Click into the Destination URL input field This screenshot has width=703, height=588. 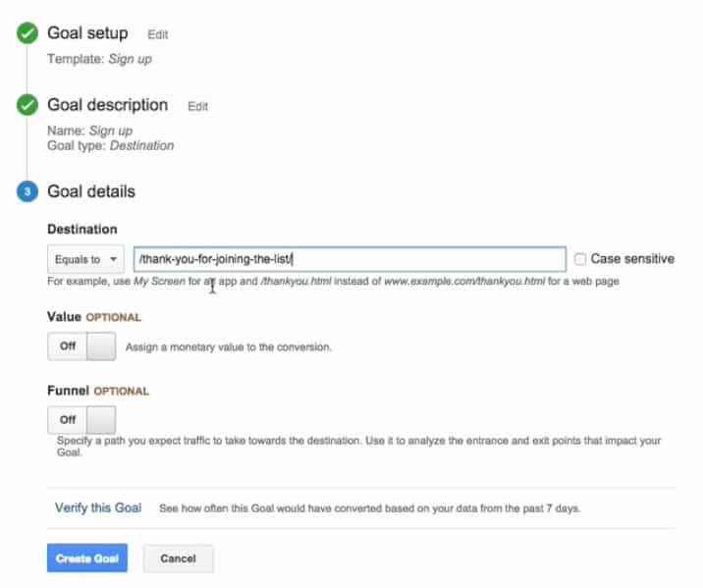(x=349, y=260)
